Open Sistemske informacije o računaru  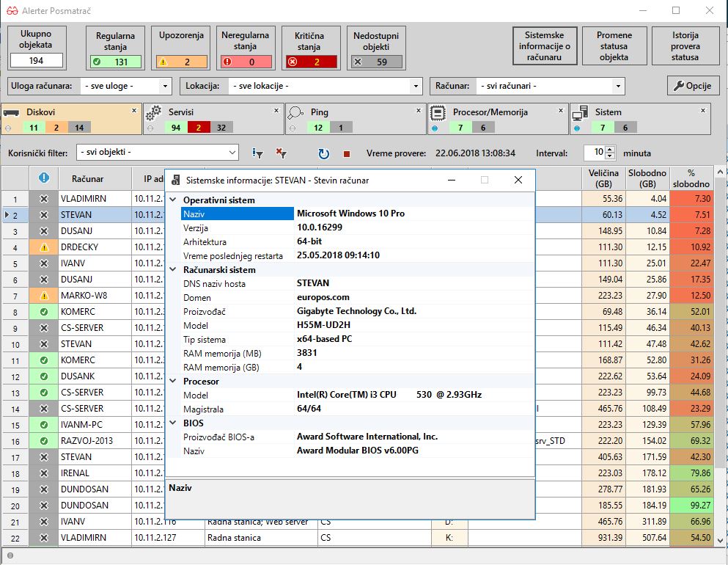click(545, 46)
